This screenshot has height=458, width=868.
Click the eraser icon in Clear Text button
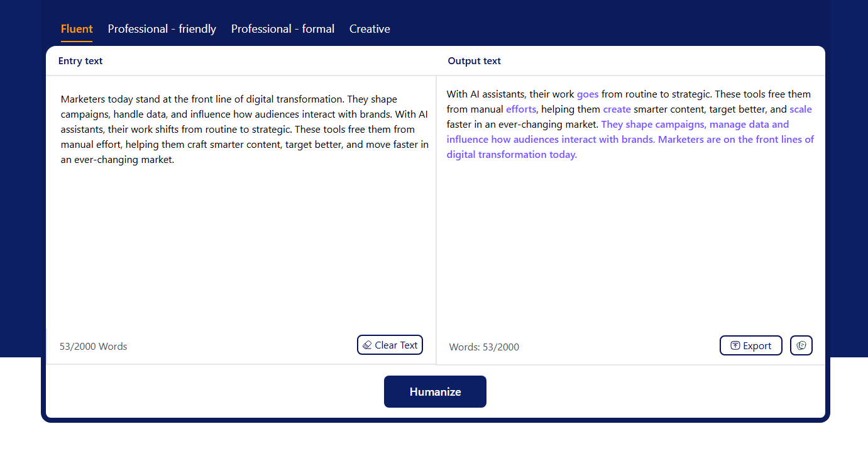368,345
